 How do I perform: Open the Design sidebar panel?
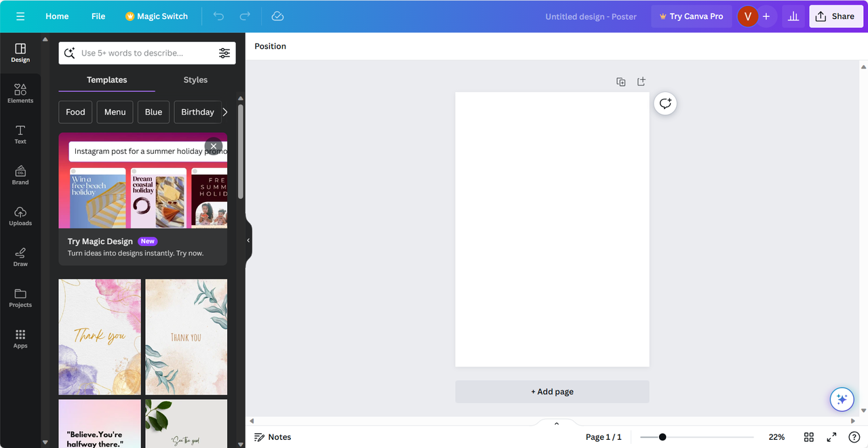point(20,53)
